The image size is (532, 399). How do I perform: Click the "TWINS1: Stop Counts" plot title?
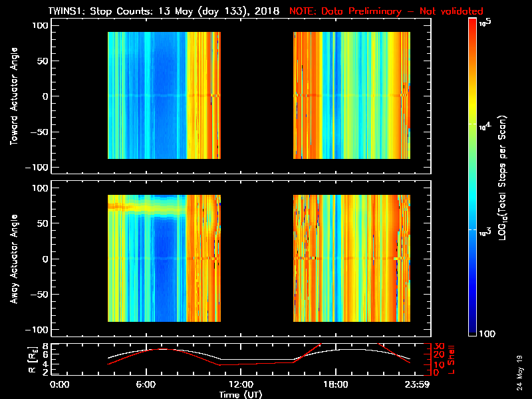159,11
